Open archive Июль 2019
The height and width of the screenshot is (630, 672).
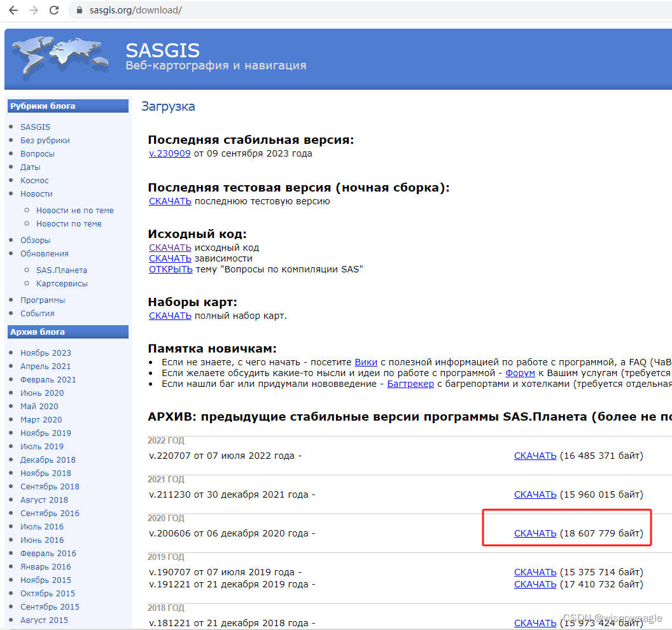[x=42, y=446]
